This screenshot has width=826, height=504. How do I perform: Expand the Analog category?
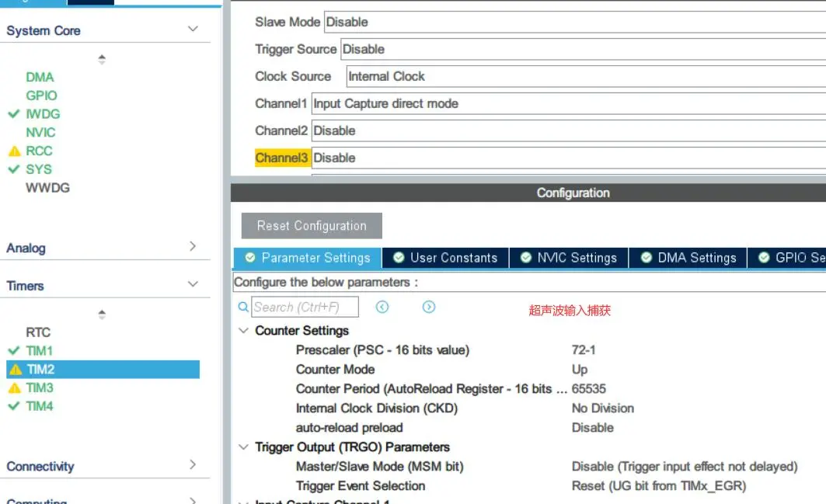click(193, 247)
